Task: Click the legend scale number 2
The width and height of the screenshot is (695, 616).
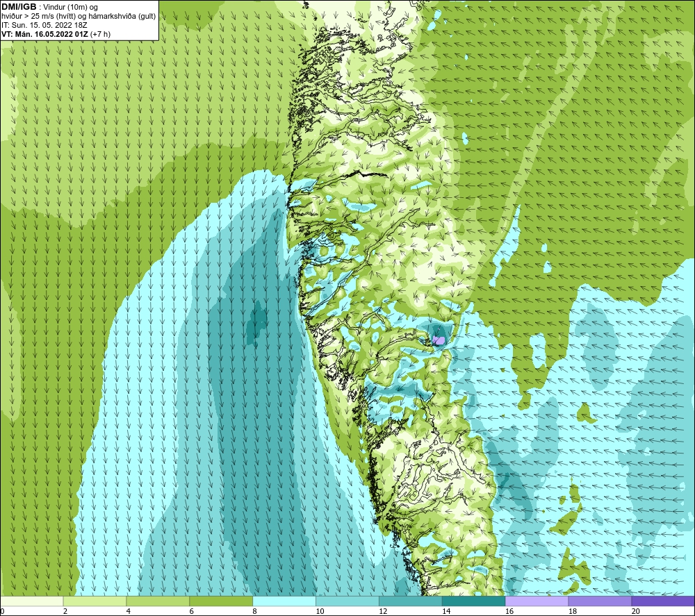Action: [x=65, y=611]
